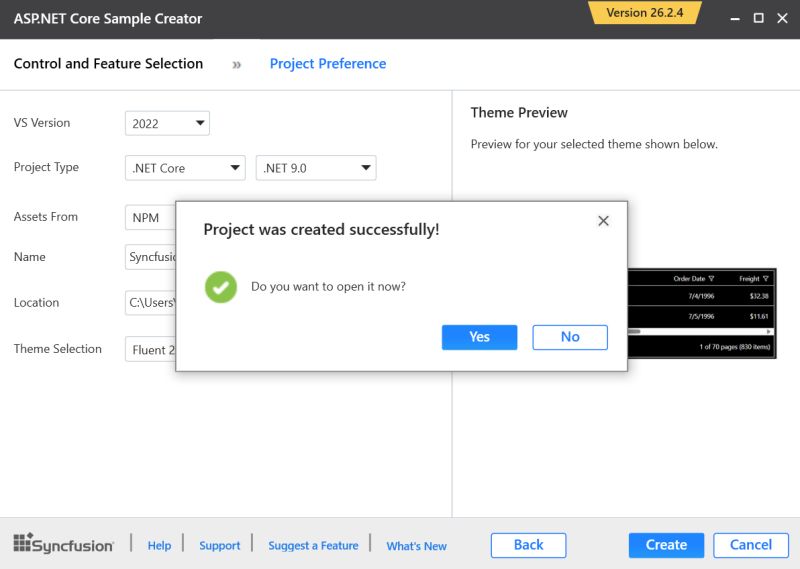Click '1 of 70 pages (830 items)' pager text
Image resolution: width=800 pixels, height=569 pixels.
(735, 347)
